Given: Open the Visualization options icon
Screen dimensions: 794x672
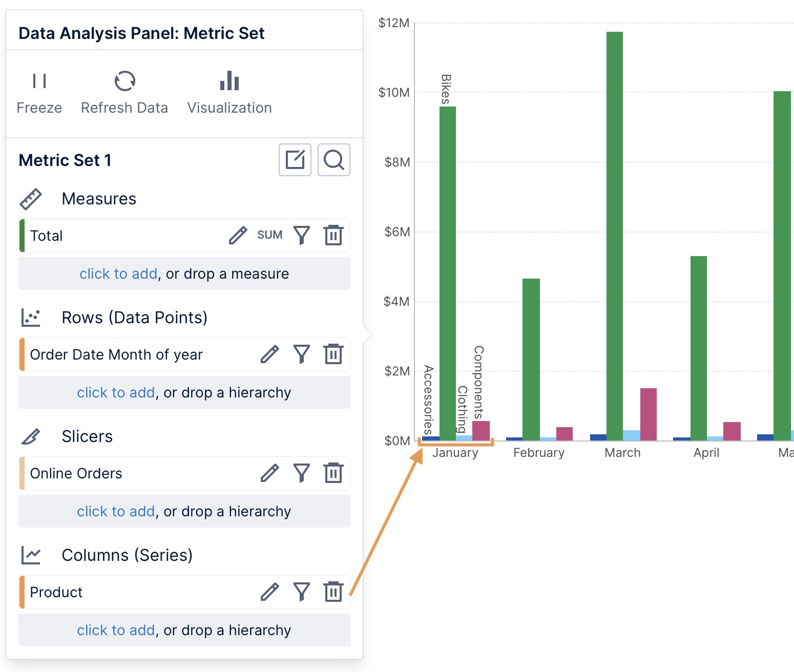Looking at the screenshot, I should tap(228, 80).
